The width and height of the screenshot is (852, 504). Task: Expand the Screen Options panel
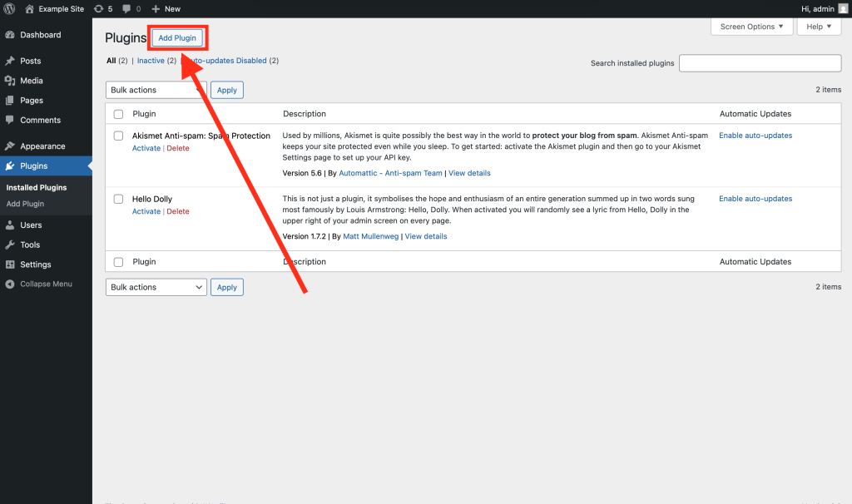pyautogui.click(x=751, y=27)
